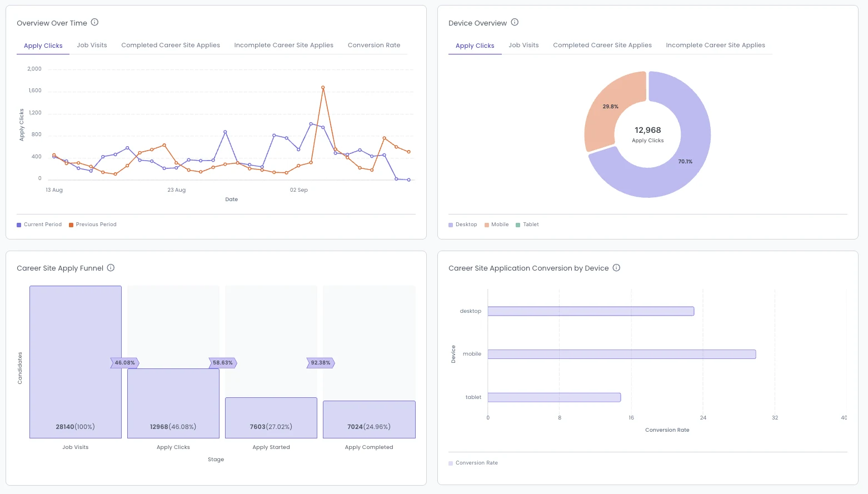
Task: Toggle Mobile in the donut chart legend
Action: point(497,224)
